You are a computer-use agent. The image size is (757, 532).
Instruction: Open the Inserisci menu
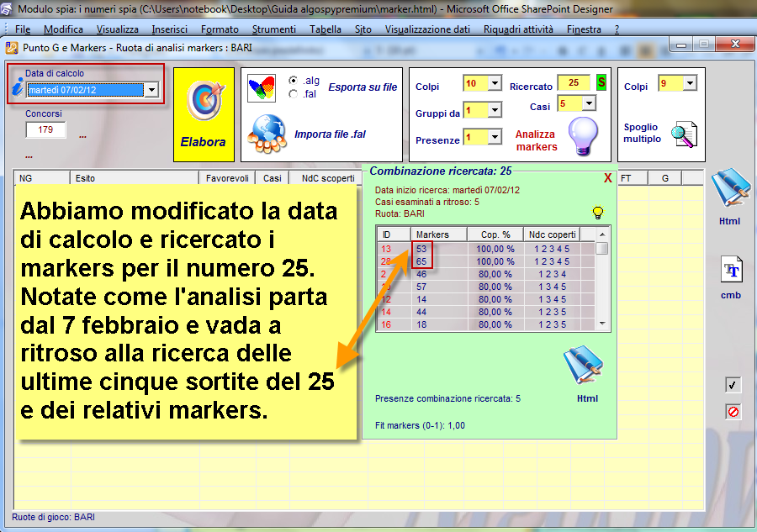(x=169, y=29)
